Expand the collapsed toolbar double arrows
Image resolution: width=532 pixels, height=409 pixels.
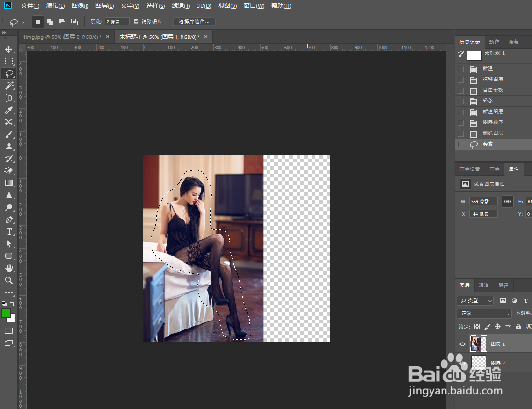coord(4,33)
